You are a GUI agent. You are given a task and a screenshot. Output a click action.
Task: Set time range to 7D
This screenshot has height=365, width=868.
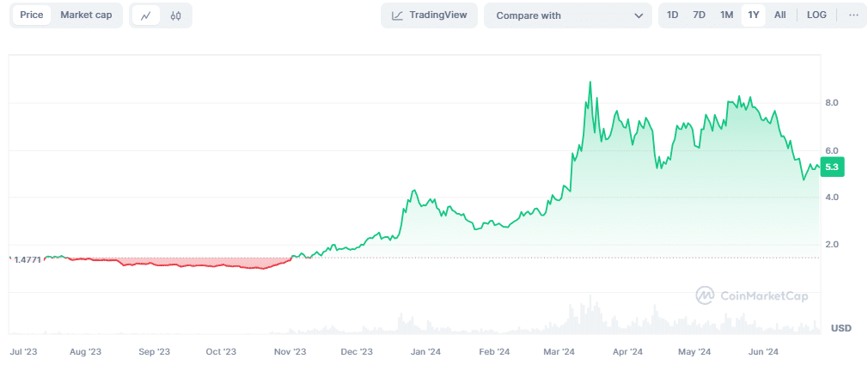(699, 15)
